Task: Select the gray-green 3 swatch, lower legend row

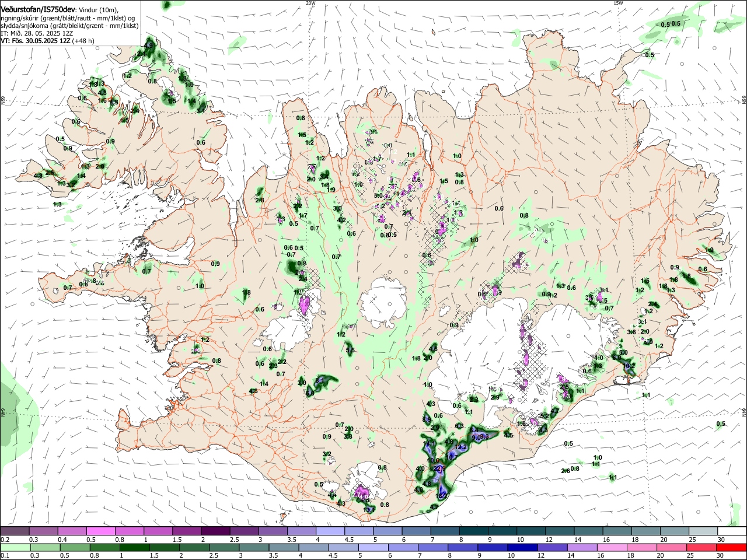Action: (x=254, y=548)
